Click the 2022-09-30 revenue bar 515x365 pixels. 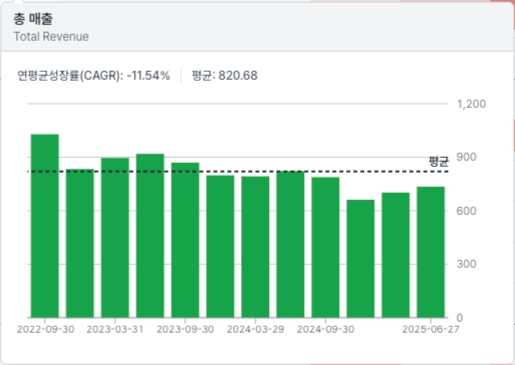coord(45,226)
